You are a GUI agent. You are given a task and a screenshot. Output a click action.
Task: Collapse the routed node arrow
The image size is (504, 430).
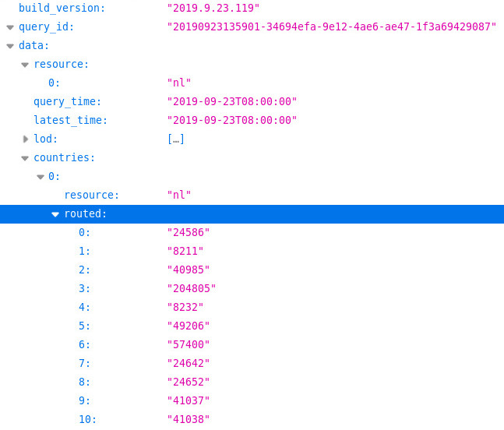point(55,214)
